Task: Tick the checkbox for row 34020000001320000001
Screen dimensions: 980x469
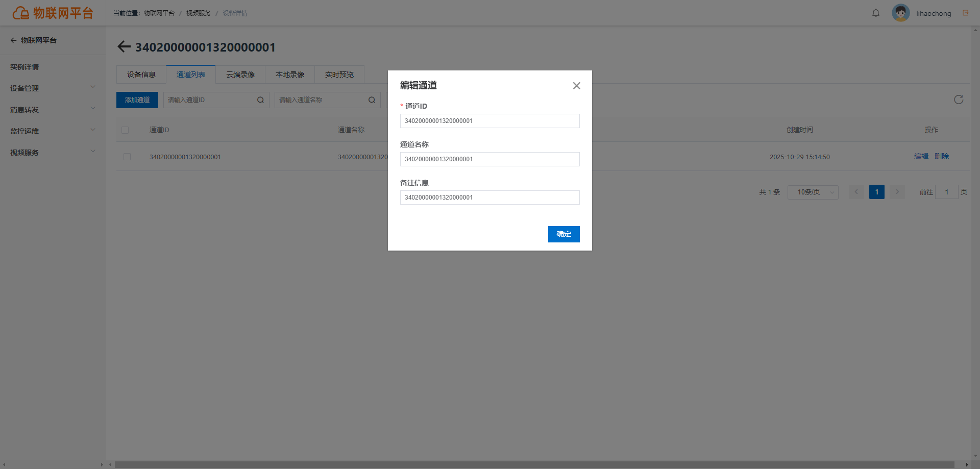Action: coord(127,157)
